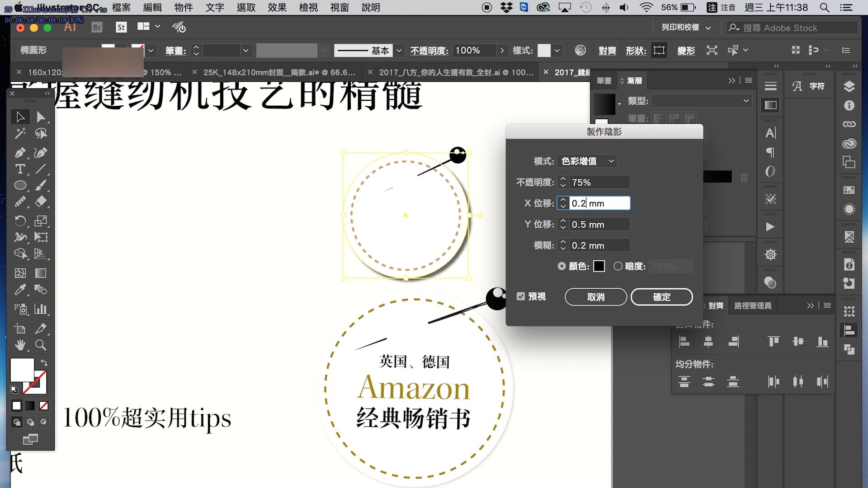Select the Scale tool

point(41,221)
